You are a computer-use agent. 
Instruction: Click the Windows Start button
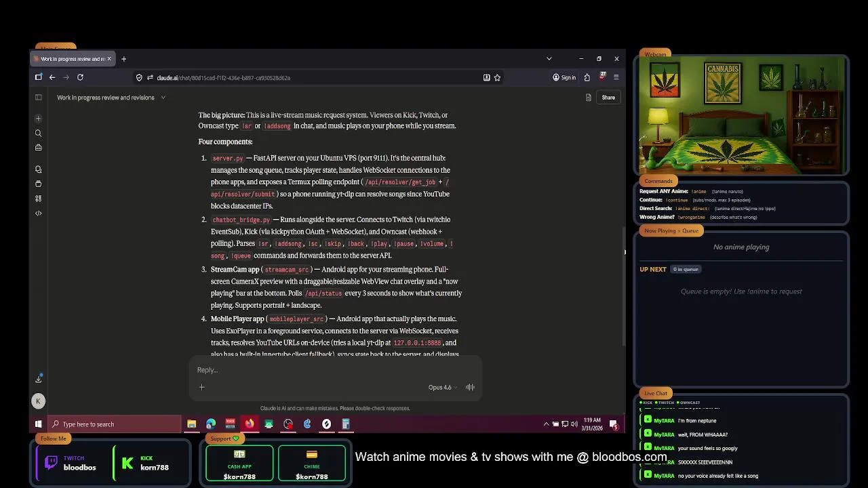pyautogui.click(x=39, y=424)
